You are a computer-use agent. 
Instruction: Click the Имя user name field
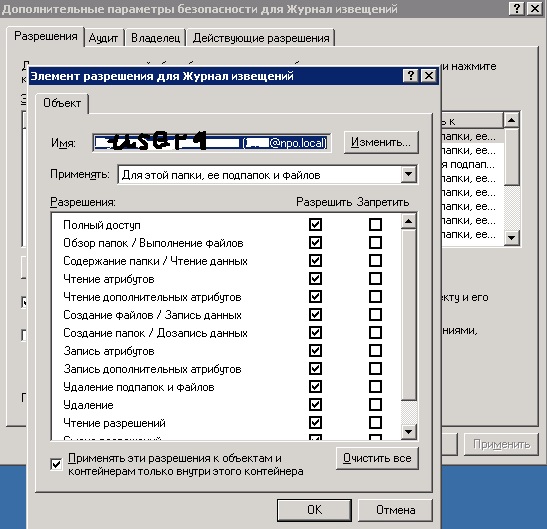click(x=212, y=142)
